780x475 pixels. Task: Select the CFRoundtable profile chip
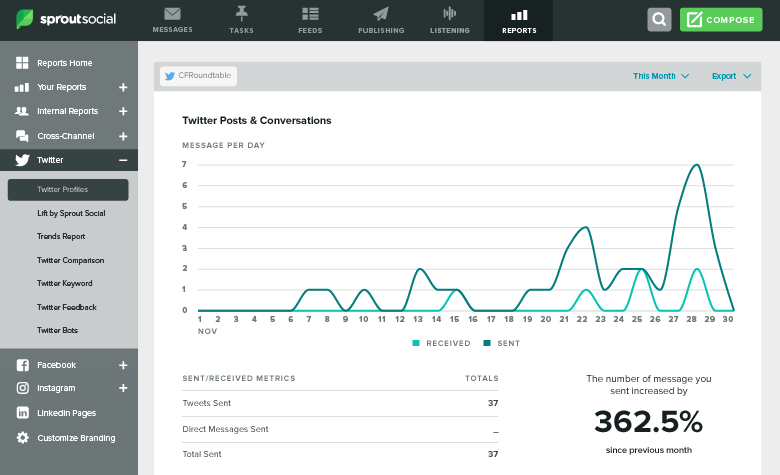pyautogui.click(x=198, y=76)
